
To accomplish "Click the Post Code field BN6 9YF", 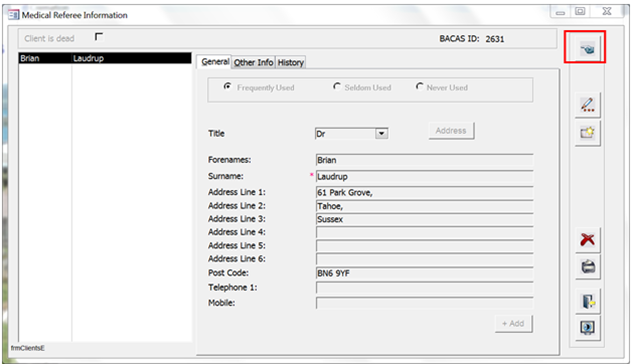I will point(425,274).
